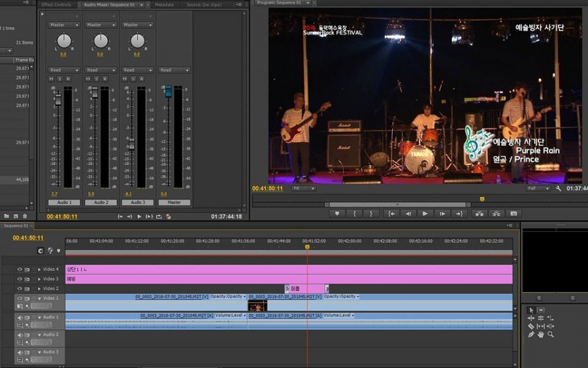Toggle Mute M on Audio 1 mixer channel
This screenshot has height=368, width=588.
(52, 79)
